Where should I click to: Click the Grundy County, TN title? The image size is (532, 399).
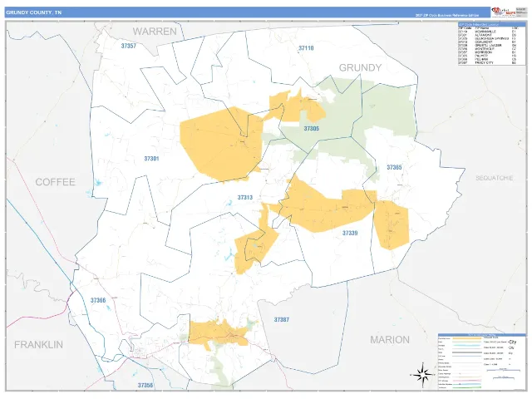(x=34, y=12)
